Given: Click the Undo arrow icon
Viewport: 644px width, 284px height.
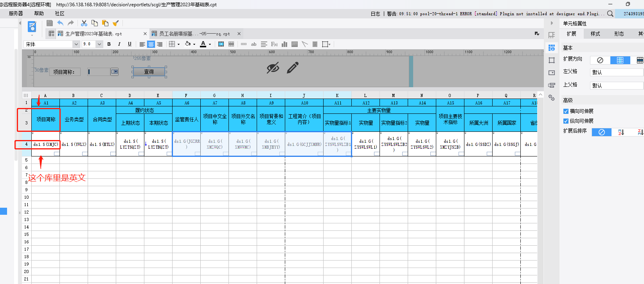Looking at the screenshot, I should (x=60, y=23).
